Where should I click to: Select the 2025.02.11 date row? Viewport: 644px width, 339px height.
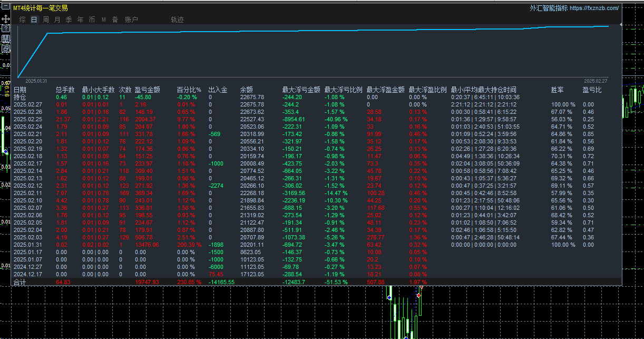(27, 193)
